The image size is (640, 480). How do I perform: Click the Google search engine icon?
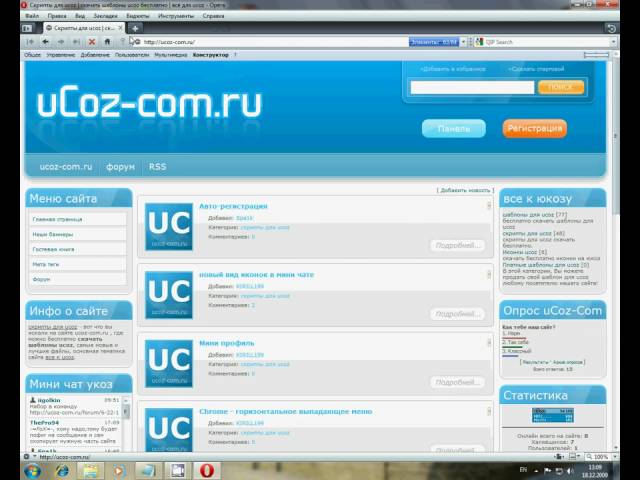coord(479,42)
